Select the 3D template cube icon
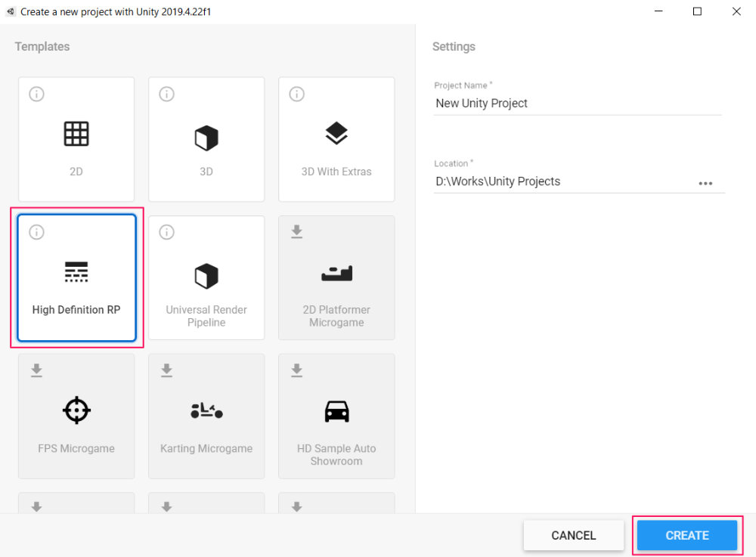756x557 pixels. (x=206, y=138)
